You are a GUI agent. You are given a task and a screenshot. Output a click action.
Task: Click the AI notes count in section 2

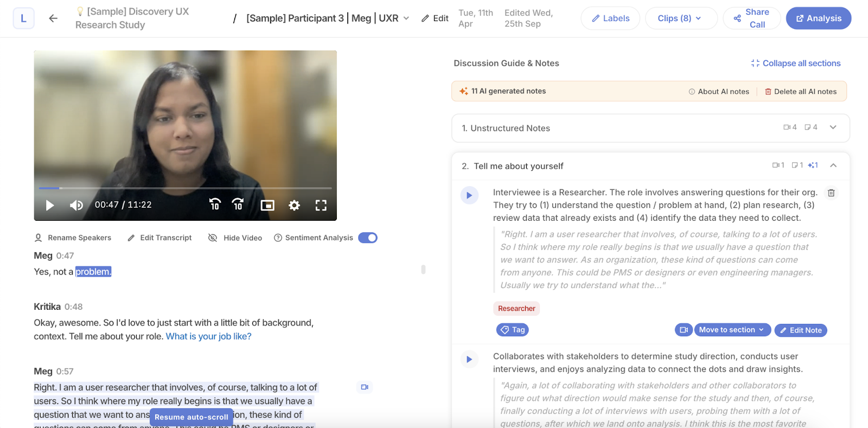tap(813, 165)
